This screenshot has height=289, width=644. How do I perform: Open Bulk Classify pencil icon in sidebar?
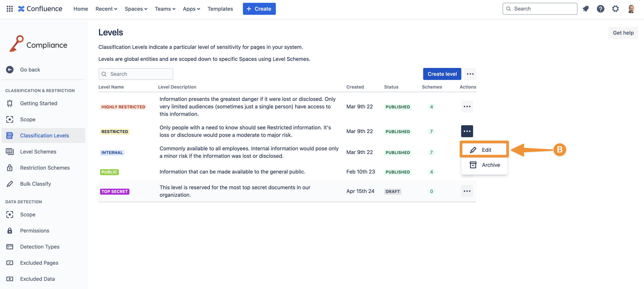10,184
